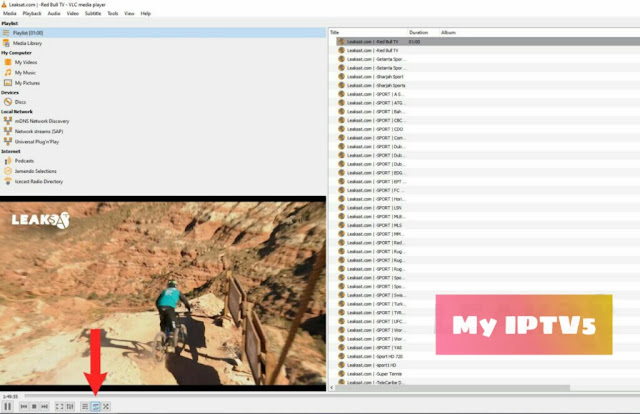
Task: Open Media Library in sidebar
Action: [x=27, y=43]
